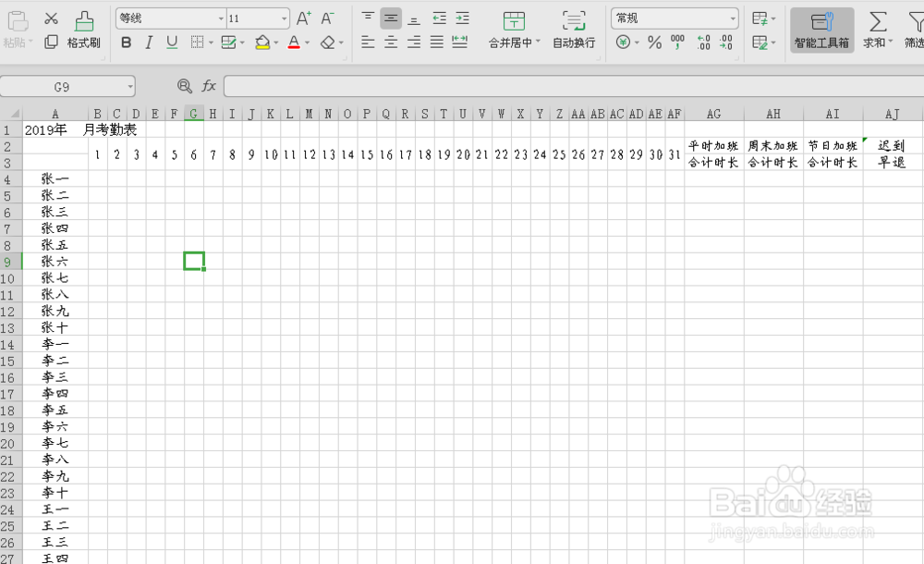Activate the Format Painter (格式刷) brush
The height and width of the screenshot is (564, 924).
click(84, 31)
